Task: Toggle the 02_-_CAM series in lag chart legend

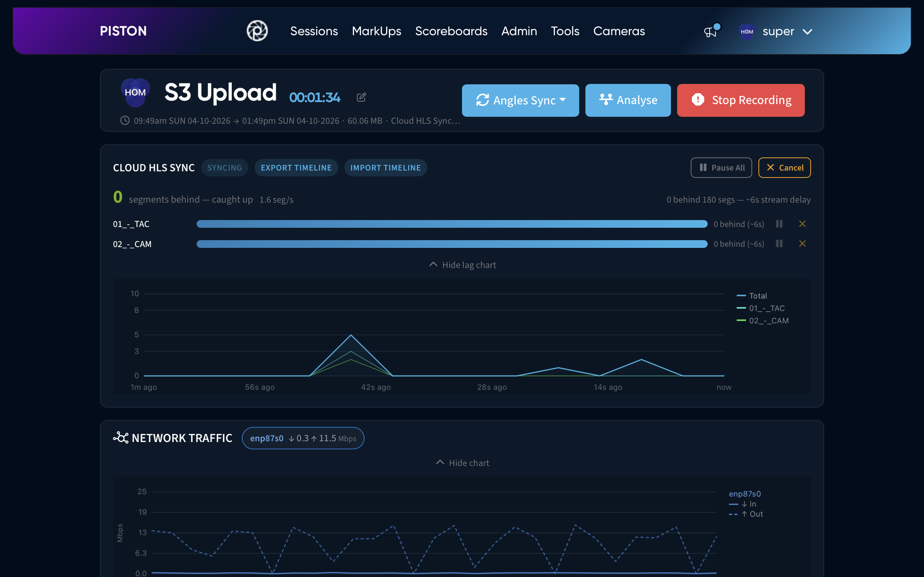Action: [763, 320]
